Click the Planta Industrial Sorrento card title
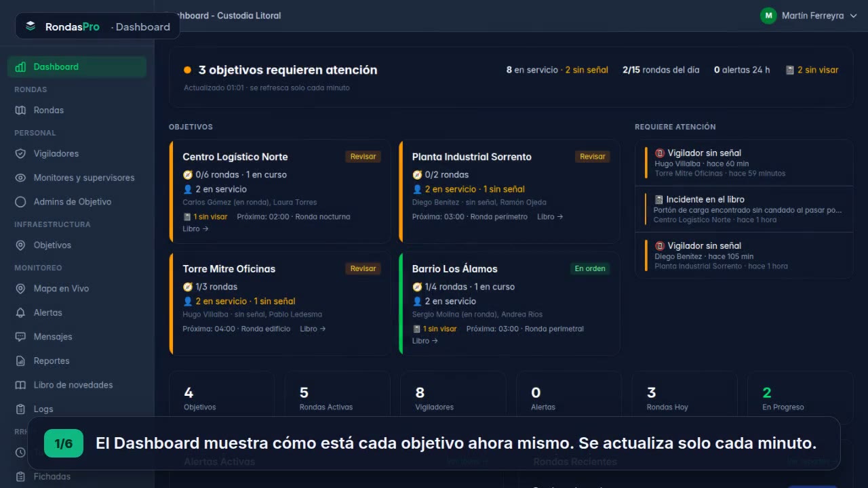Screen dimensions: 868x488 click(x=472, y=157)
